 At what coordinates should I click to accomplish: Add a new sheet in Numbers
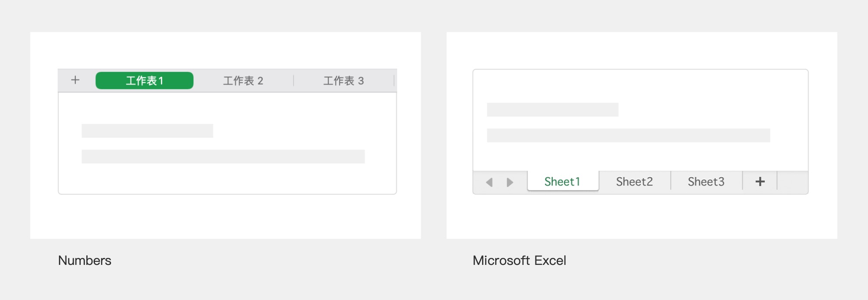(x=75, y=80)
